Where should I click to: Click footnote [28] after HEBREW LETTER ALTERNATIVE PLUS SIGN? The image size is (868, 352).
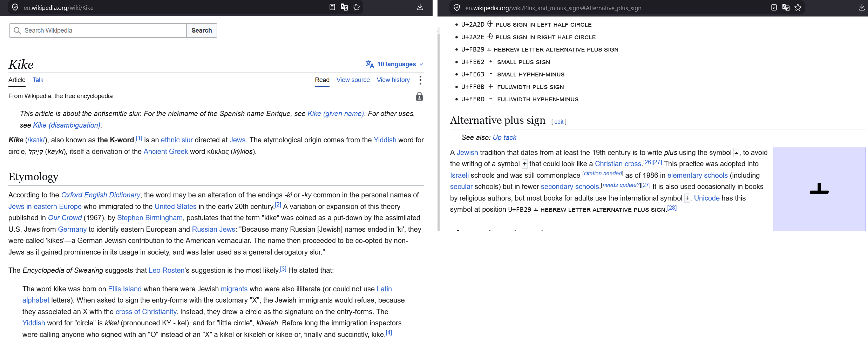[672, 208]
